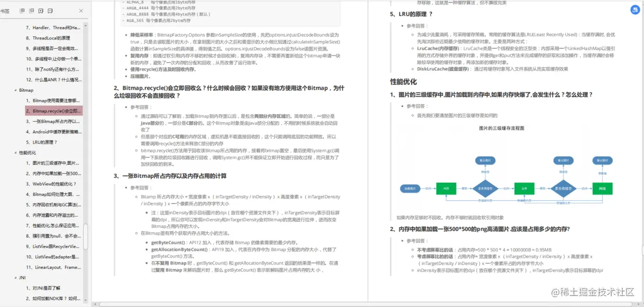Screen dimensions: 644x307
Task: Click the 加载图片 start node in the flowchart
Action: [x=410, y=188]
